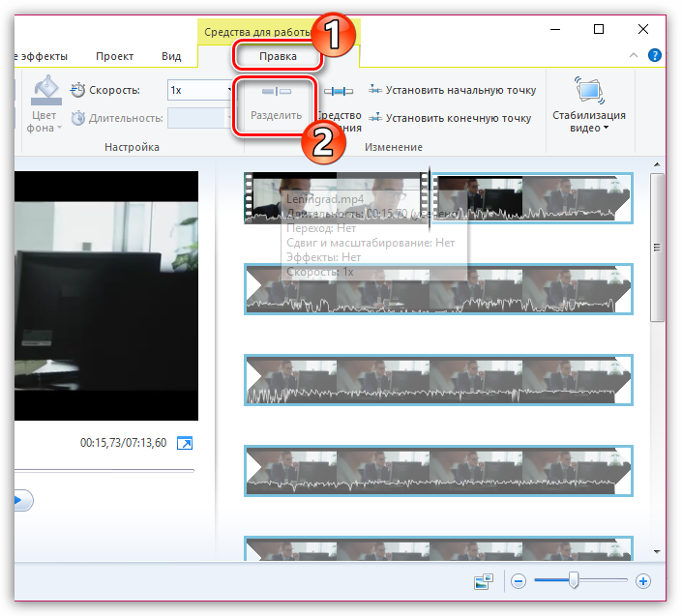This screenshot has height=616, width=682.
Task: Click the split icon above Разделить
Action: 277,91
